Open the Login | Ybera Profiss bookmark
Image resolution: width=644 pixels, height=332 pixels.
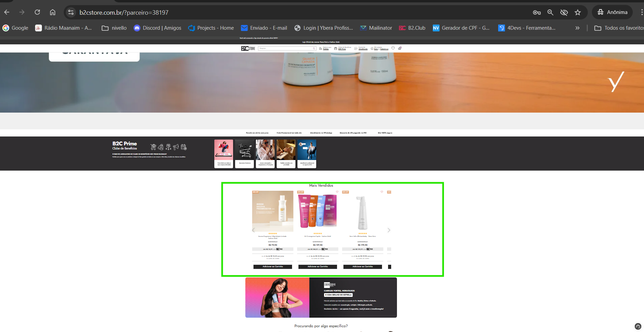click(x=324, y=28)
